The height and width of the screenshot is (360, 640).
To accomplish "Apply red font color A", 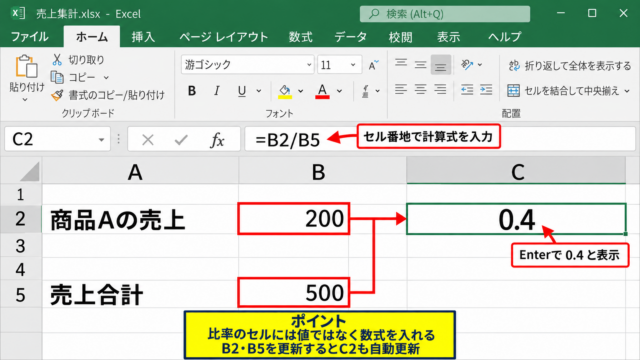I will coord(322,91).
